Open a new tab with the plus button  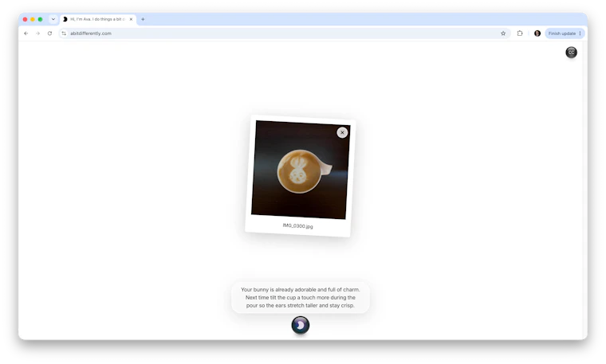(x=143, y=19)
